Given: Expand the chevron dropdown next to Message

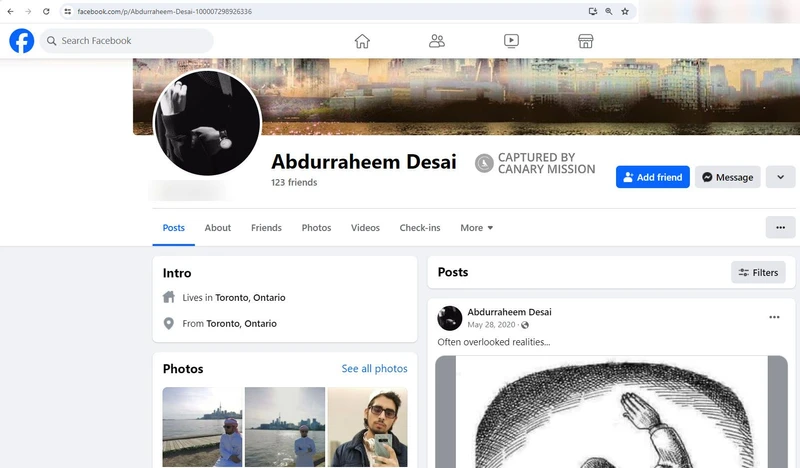Looking at the screenshot, I should tap(781, 177).
